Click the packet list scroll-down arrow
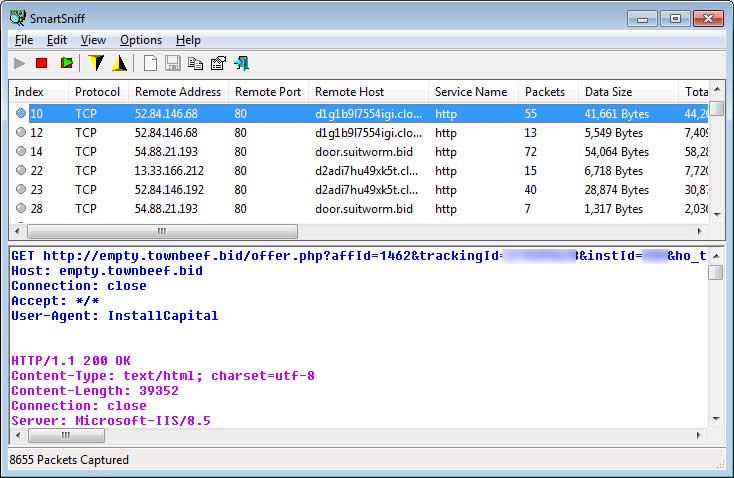 (717, 214)
